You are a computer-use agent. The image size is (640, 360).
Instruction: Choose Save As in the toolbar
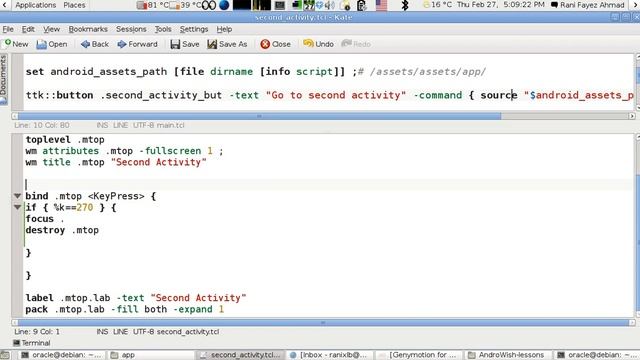tap(227, 44)
